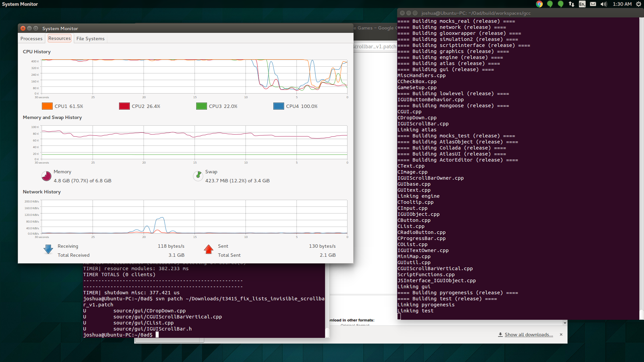Click the gcc terminal title bar
The height and width of the screenshot is (362, 644).
521,13
